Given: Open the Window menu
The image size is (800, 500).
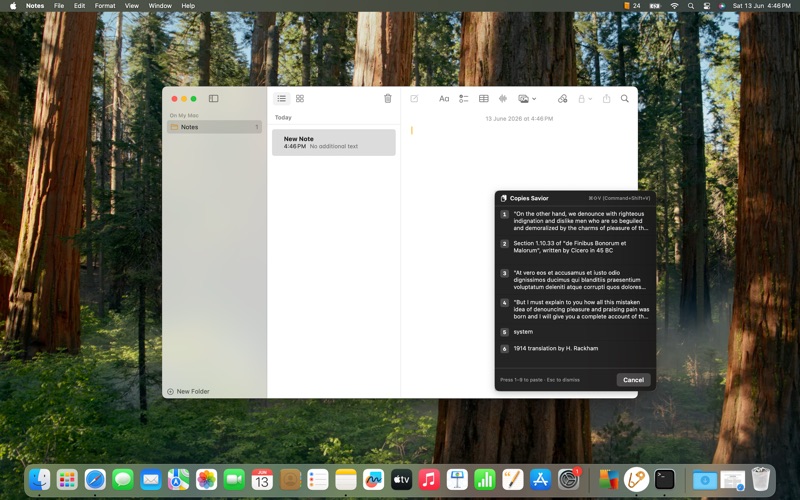Looking at the screenshot, I should point(160,6).
